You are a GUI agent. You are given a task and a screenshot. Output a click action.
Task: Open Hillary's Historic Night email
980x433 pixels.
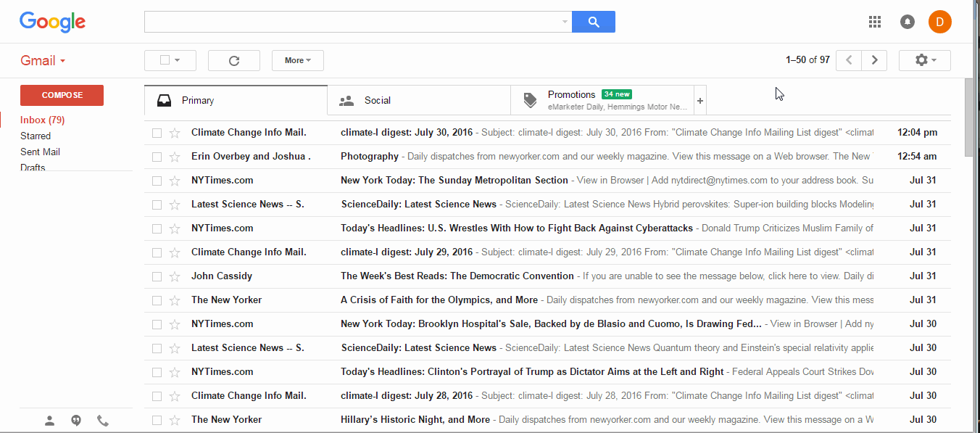(x=547, y=420)
